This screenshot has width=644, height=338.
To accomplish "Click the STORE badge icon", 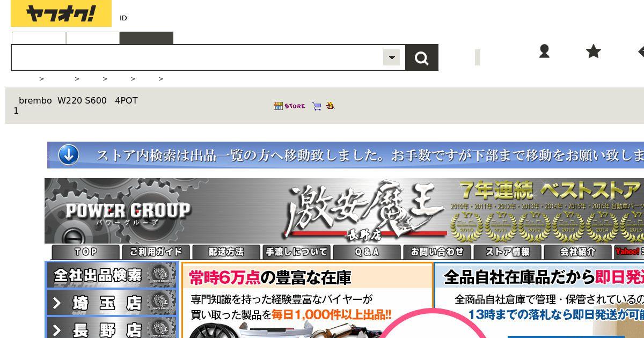I will 289,106.
